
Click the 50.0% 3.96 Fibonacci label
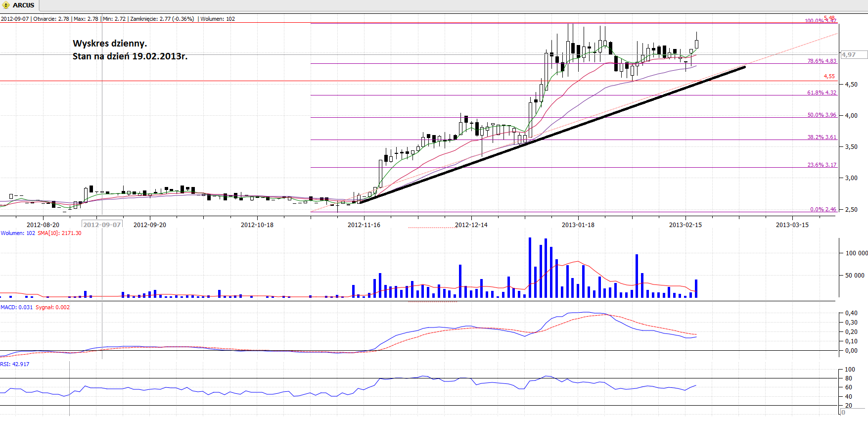click(822, 115)
